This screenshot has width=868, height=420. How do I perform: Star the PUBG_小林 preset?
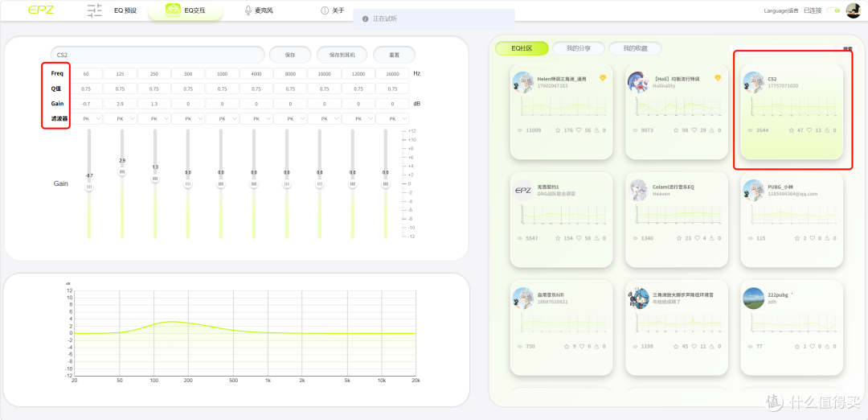click(x=797, y=238)
